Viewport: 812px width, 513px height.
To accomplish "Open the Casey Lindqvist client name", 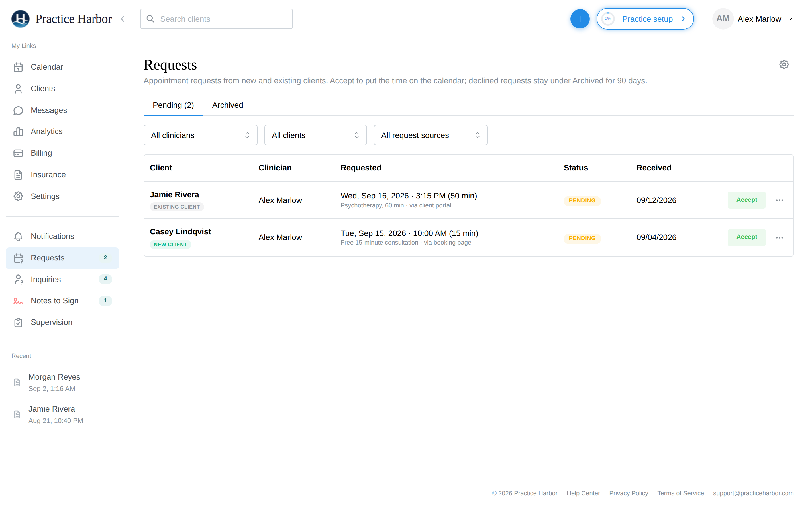I will tap(180, 232).
